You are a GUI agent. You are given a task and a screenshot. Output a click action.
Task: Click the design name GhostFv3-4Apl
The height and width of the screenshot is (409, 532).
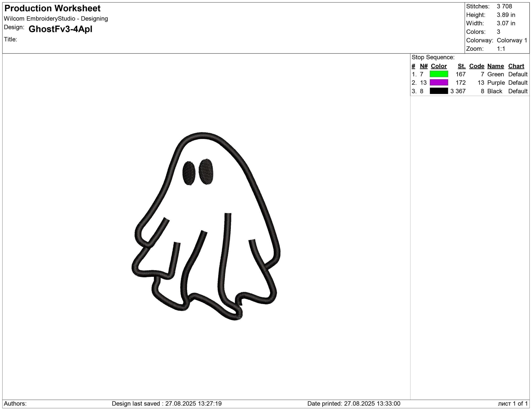coord(60,29)
